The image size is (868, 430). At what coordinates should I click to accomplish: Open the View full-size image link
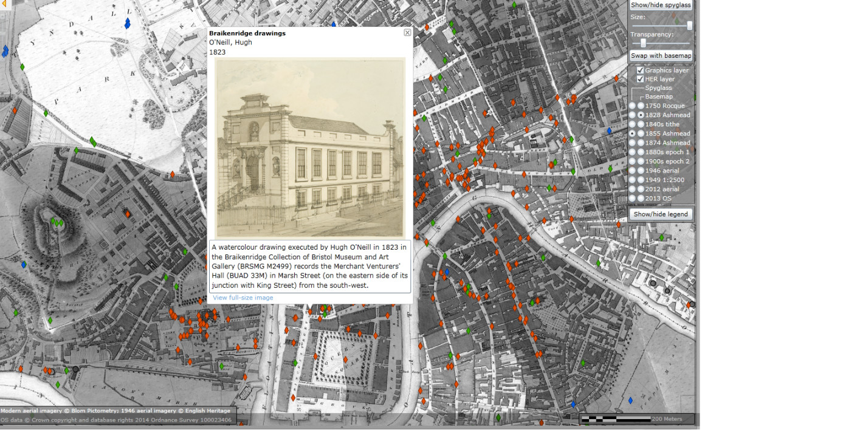pyautogui.click(x=243, y=298)
